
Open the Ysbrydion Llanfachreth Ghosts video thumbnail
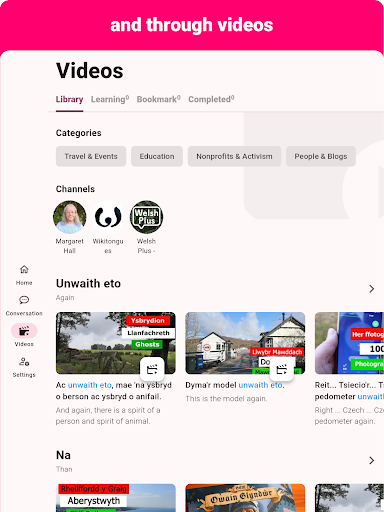[x=116, y=343]
